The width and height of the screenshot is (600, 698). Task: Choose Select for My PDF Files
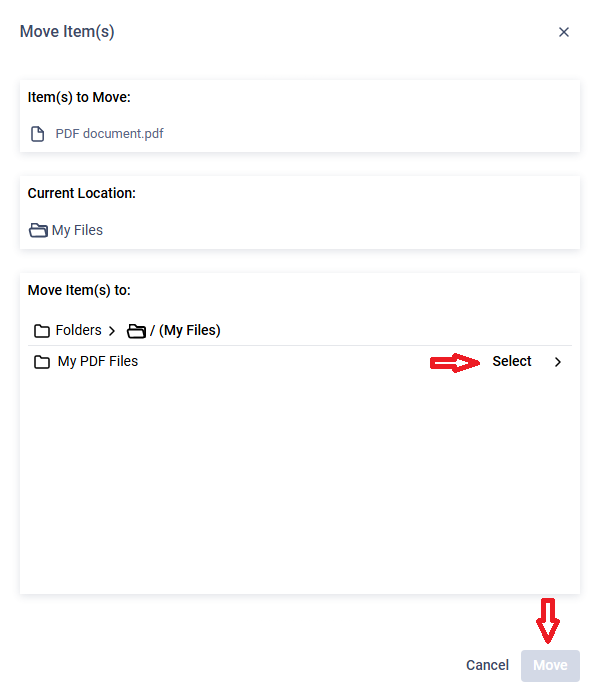[511, 361]
